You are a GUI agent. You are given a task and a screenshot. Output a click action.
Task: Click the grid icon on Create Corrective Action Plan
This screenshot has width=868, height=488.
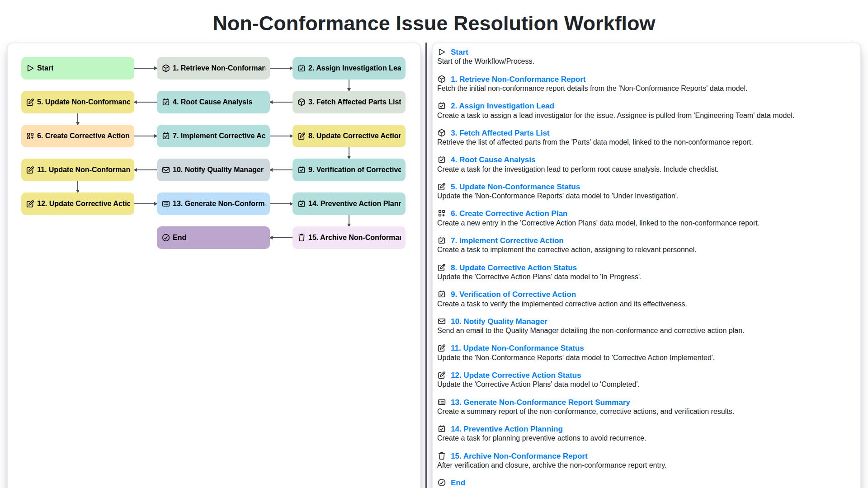30,136
